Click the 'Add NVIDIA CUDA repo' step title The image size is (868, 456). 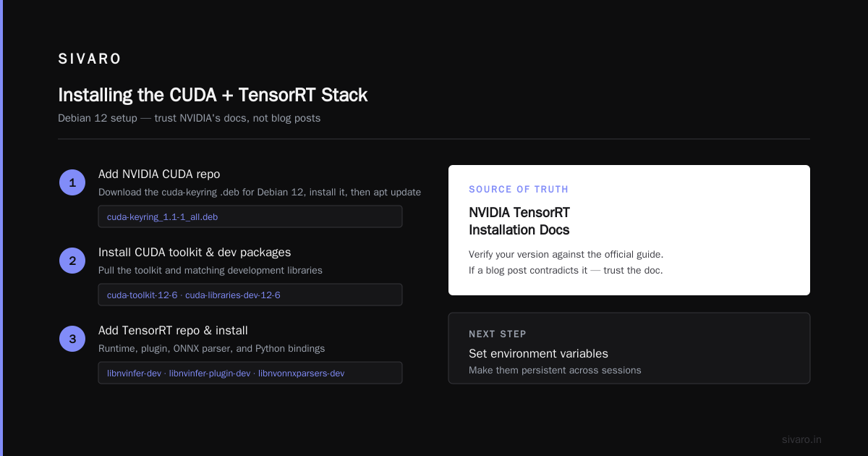(x=159, y=174)
